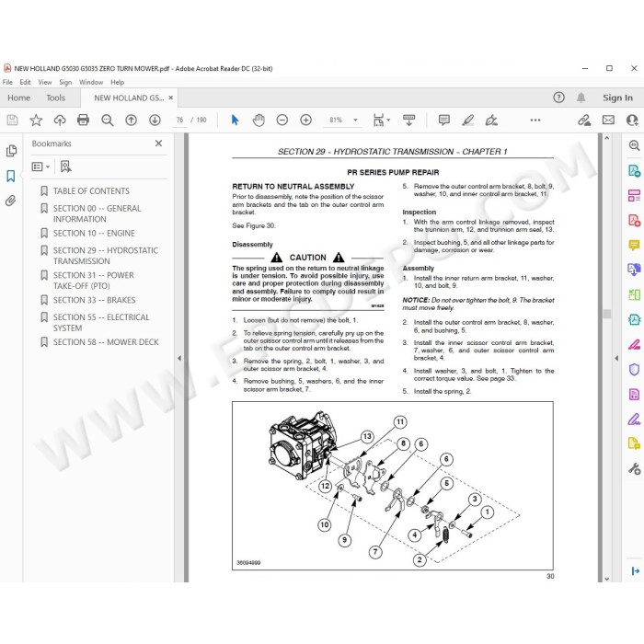
Task: Open the Help question mark icon
Action: [558, 98]
